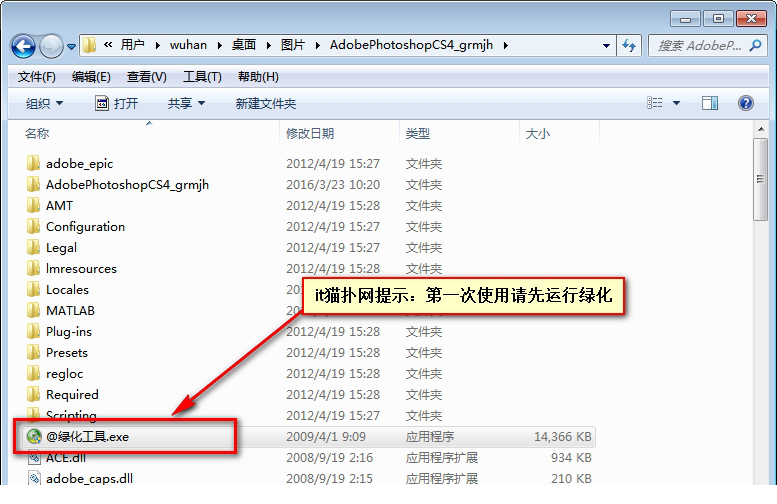Refresh the folder with the refresh icon
Viewport: 777px width, 504px height.
click(x=629, y=46)
